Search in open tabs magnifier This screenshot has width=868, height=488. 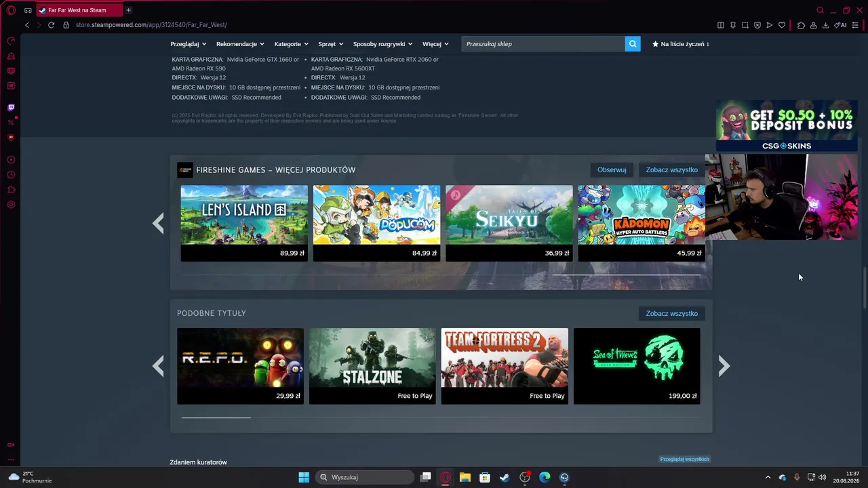[x=820, y=10]
